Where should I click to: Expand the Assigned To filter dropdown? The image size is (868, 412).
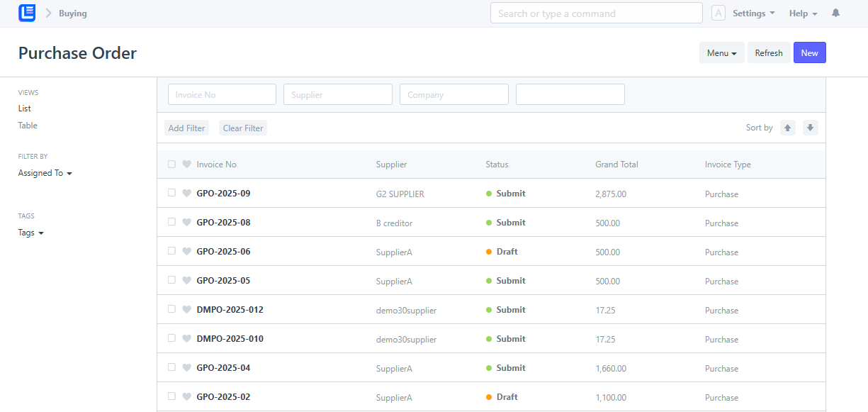(45, 173)
